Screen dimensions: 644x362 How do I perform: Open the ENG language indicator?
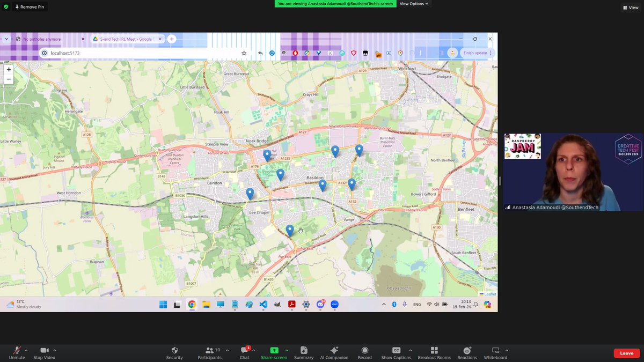416,304
